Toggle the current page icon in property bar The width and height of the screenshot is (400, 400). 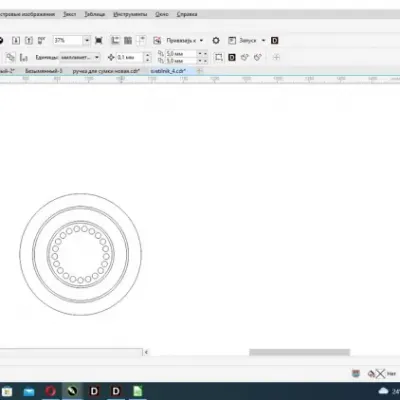pos(24,57)
